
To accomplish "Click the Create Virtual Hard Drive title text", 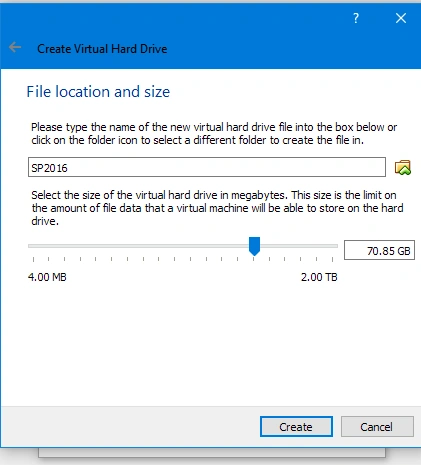I will click(102, 49).
